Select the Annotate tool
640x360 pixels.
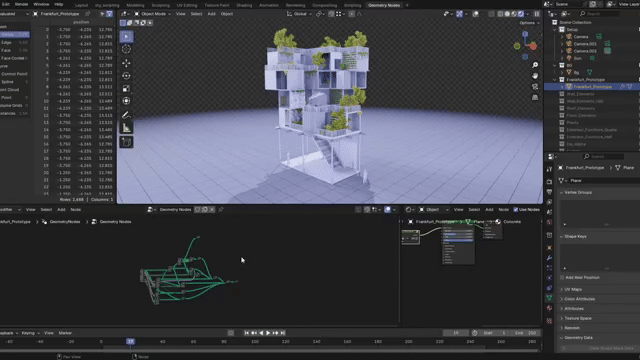coord(126,115)
